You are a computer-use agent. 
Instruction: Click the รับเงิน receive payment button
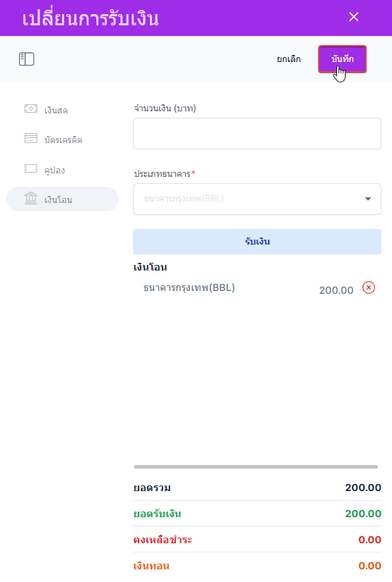(x=257, y=242)
